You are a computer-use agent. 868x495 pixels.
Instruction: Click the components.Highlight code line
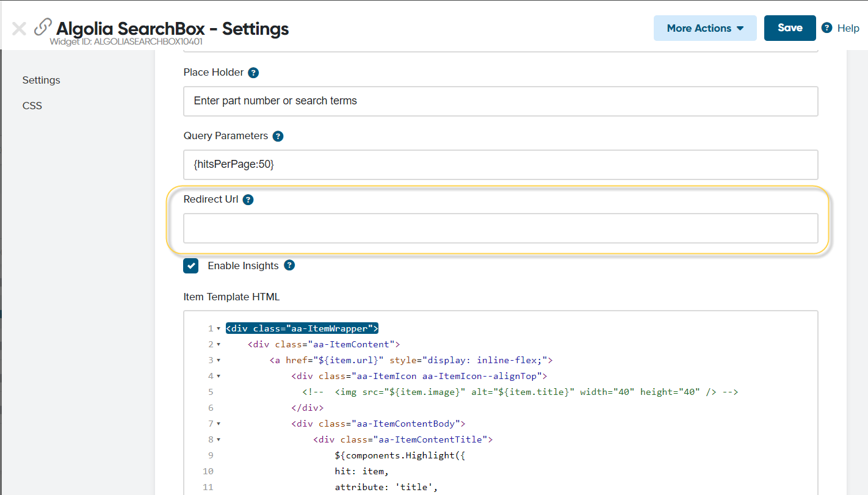400,455
